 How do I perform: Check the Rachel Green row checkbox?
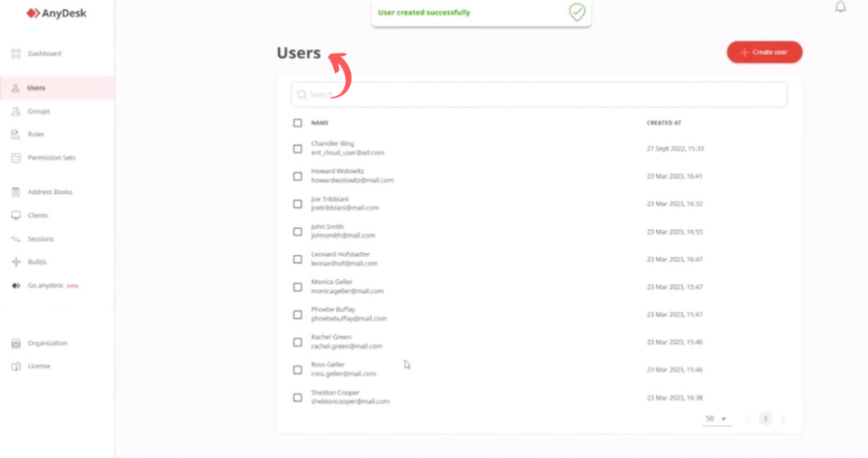coord(298,343)
